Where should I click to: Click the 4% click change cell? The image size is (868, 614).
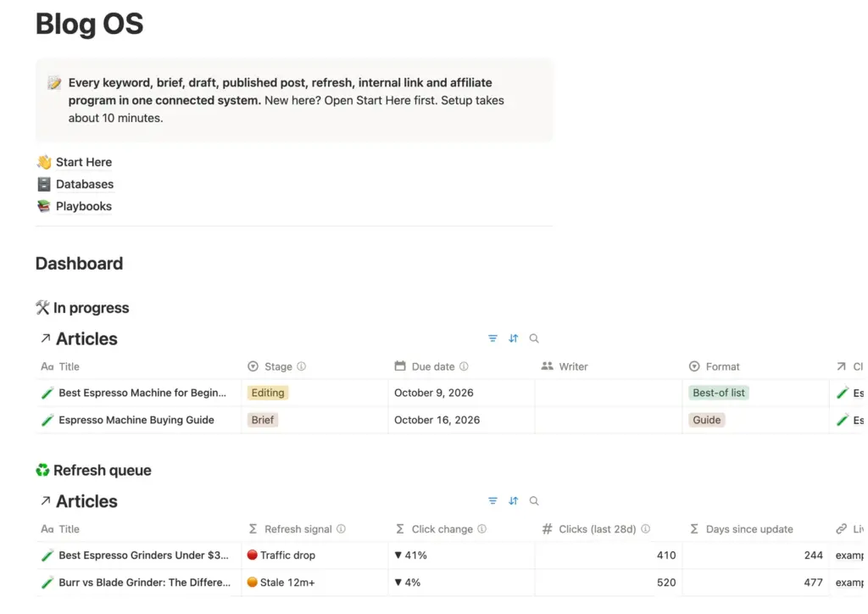[461, 583]
